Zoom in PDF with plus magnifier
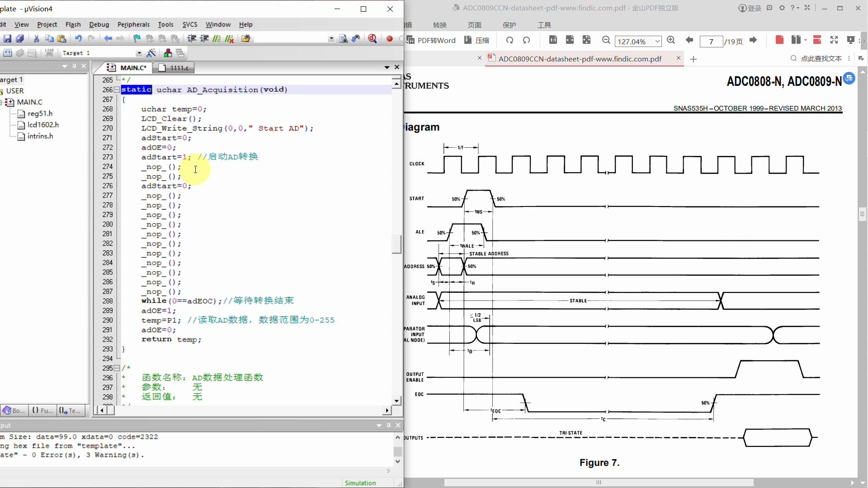Screen dimensions: 868x488 coord(671,40)
